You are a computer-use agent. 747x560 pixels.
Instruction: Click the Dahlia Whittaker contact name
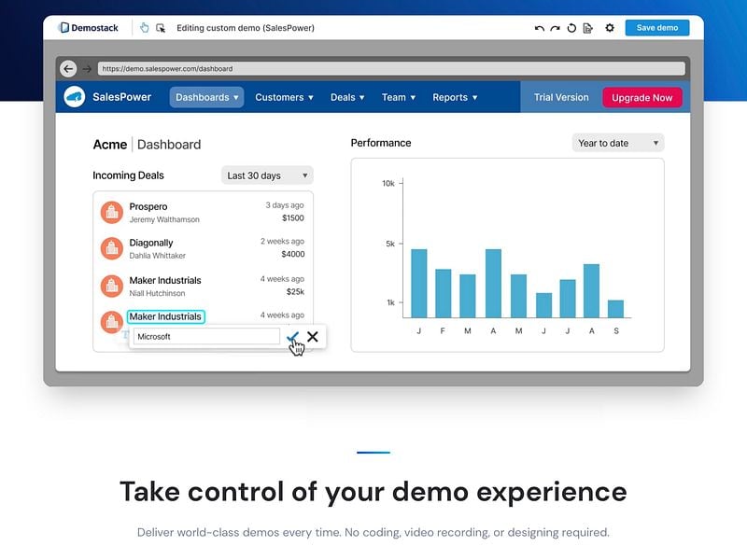(157, 256)
